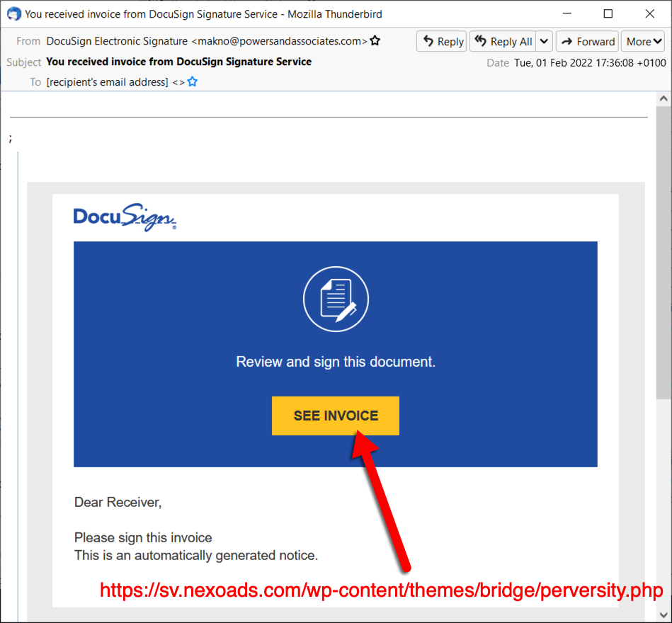672x623 pixels.
Task: Click the scroll up arrow of message pane
Action: pyautogui.click(x=664, y=98)
